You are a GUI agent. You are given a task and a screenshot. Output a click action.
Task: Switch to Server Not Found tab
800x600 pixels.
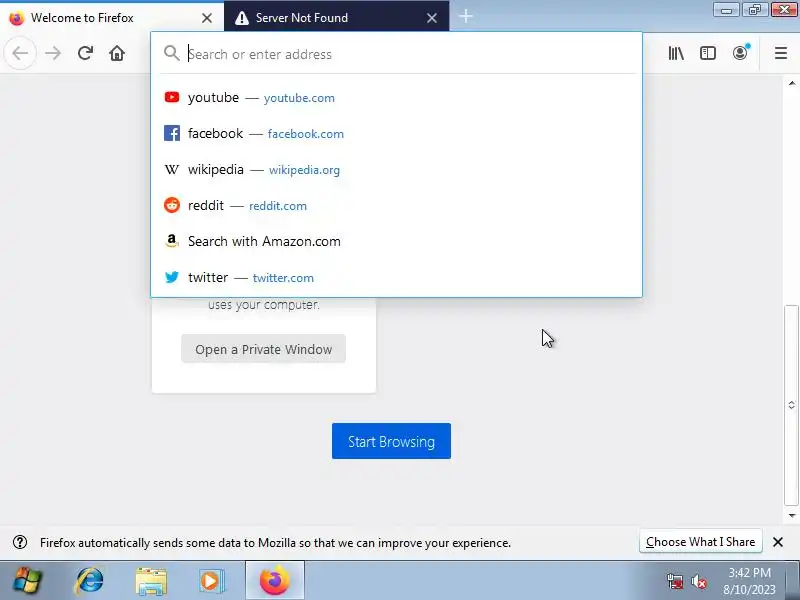[337, 17]
